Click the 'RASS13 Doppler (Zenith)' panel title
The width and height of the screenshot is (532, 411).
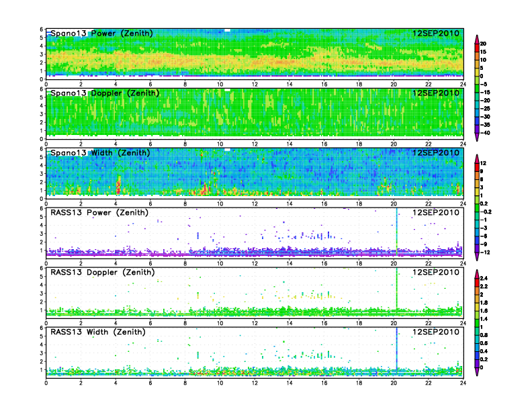point(103,272)
